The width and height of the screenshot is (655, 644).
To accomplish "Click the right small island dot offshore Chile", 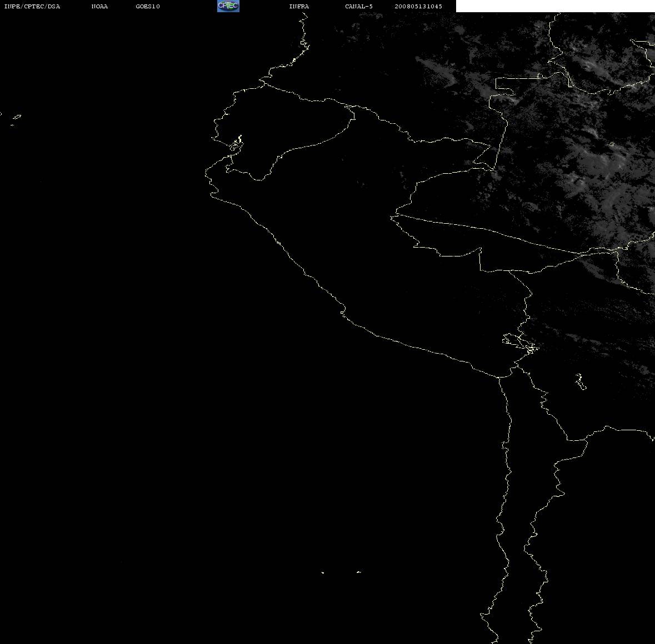I will pos(358,572).
